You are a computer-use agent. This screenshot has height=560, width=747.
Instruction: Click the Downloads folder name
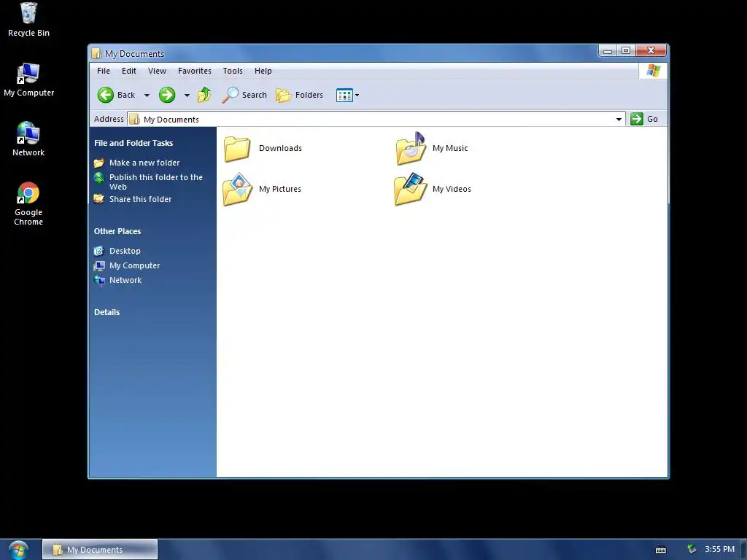(280, 148)
